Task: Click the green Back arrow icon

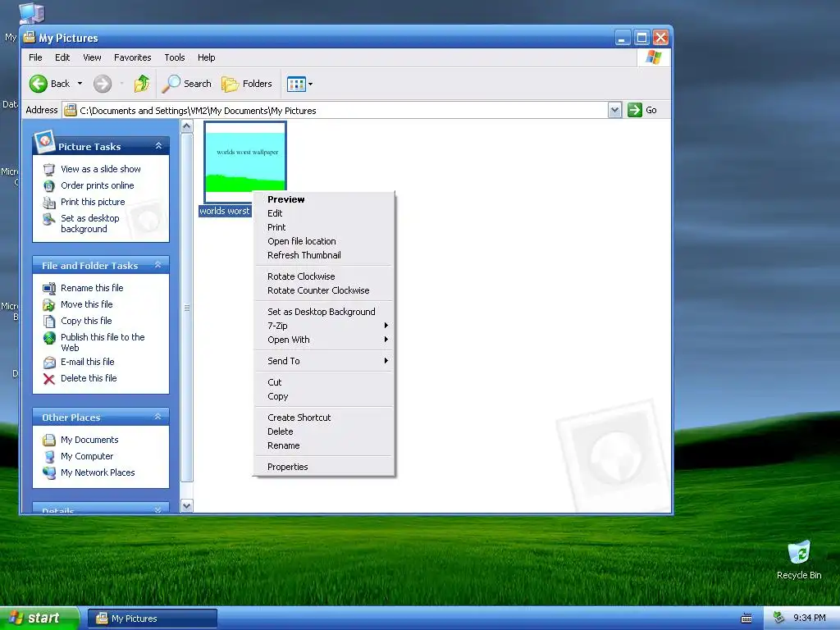Action: (x=38, y=84)
